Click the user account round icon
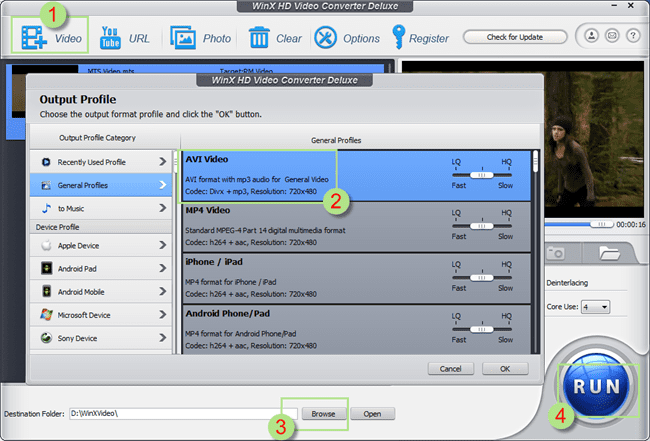Screen dimensions: 650x441 coord(592,36)
